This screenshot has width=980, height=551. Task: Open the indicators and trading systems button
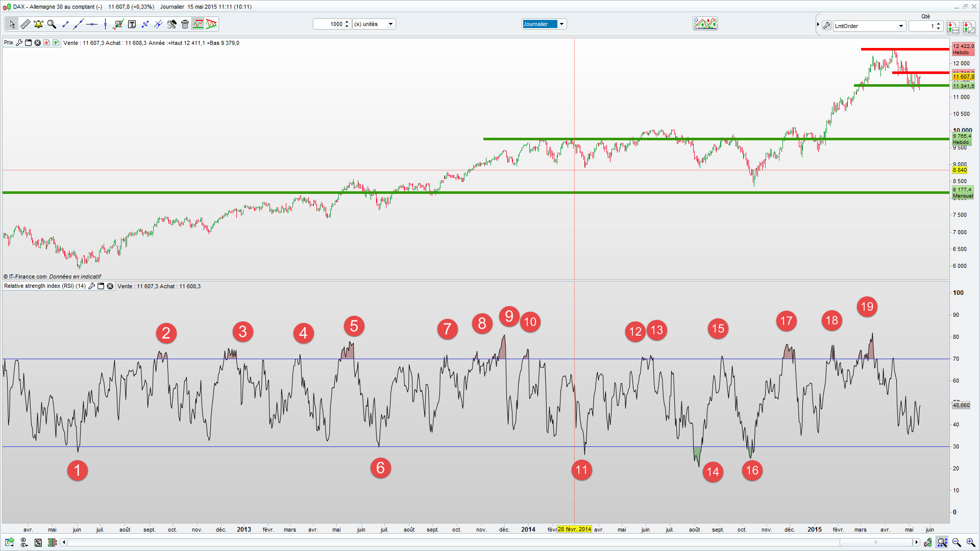[705, 23]
